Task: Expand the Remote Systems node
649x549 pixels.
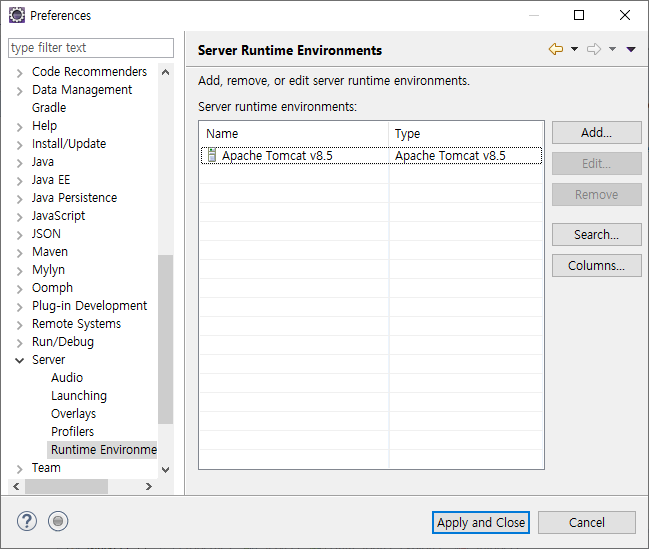Action: (19, 325)
